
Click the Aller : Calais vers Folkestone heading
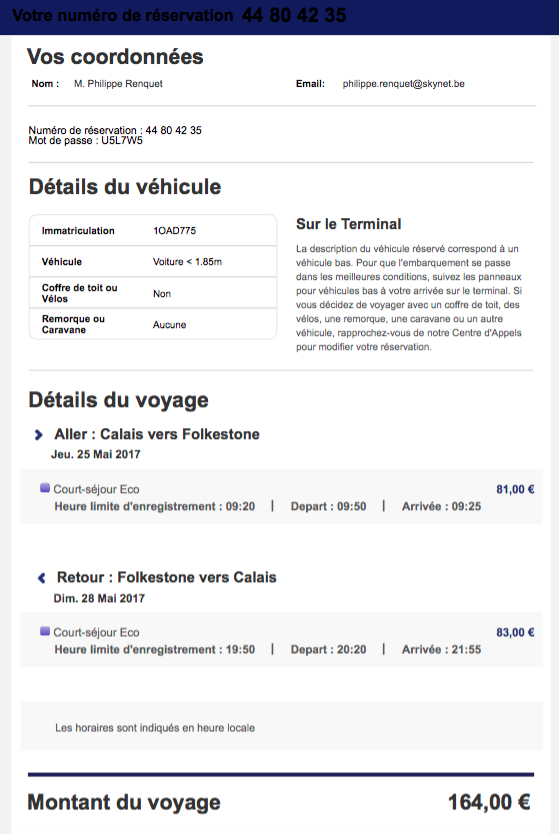tap(157, 434)
